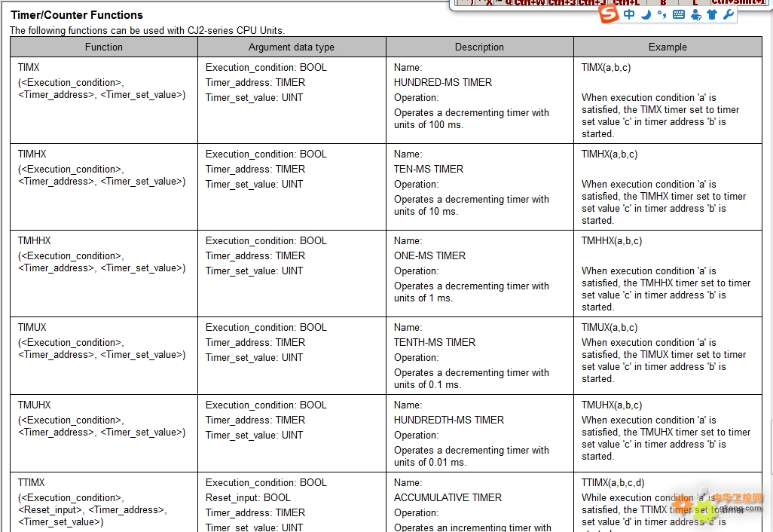Click the 'Description' column header
The width and height of the screenshot is (773, 532).
(x=479, y=47)
